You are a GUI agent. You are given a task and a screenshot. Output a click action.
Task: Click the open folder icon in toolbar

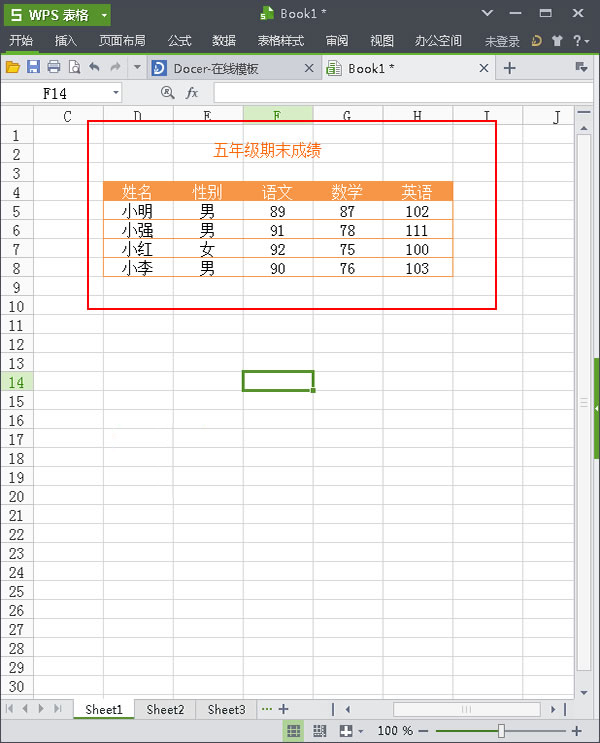(13, 67)
